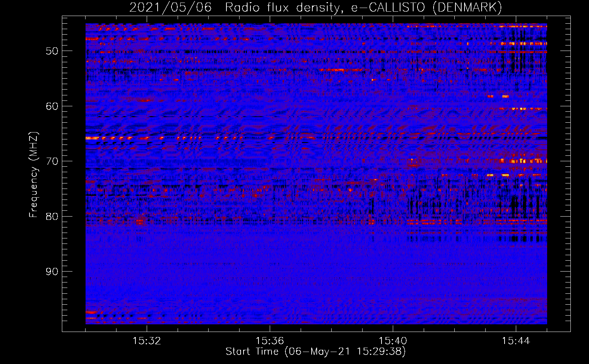Click the 15:36 time tick label
Screen dimensions: 589x364
coord(270,341)
